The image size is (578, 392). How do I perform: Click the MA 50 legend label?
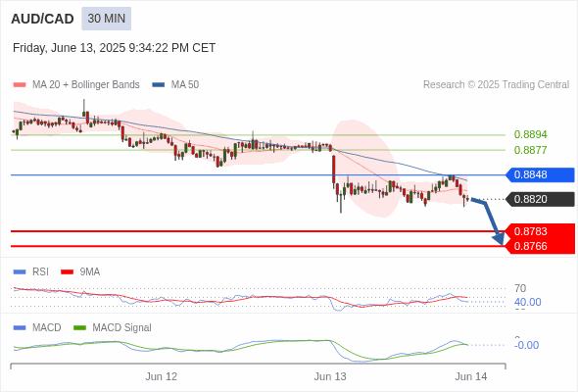[x=185, y=85]
